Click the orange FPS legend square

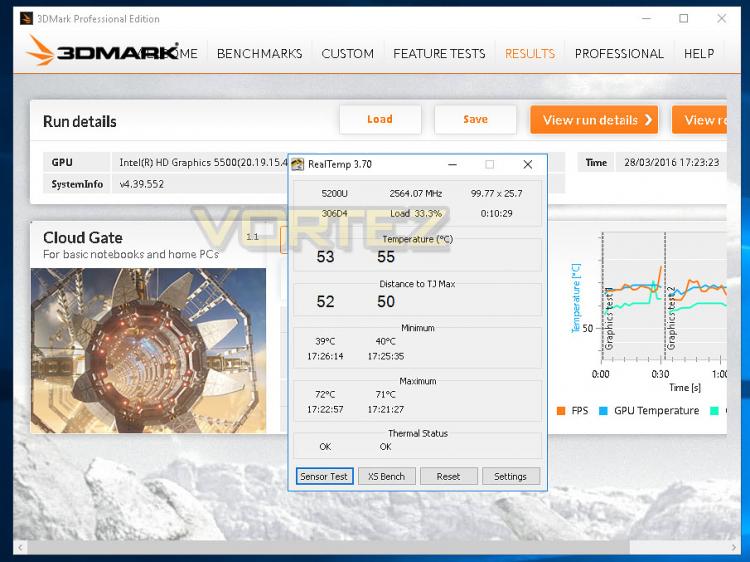[561, 410]
